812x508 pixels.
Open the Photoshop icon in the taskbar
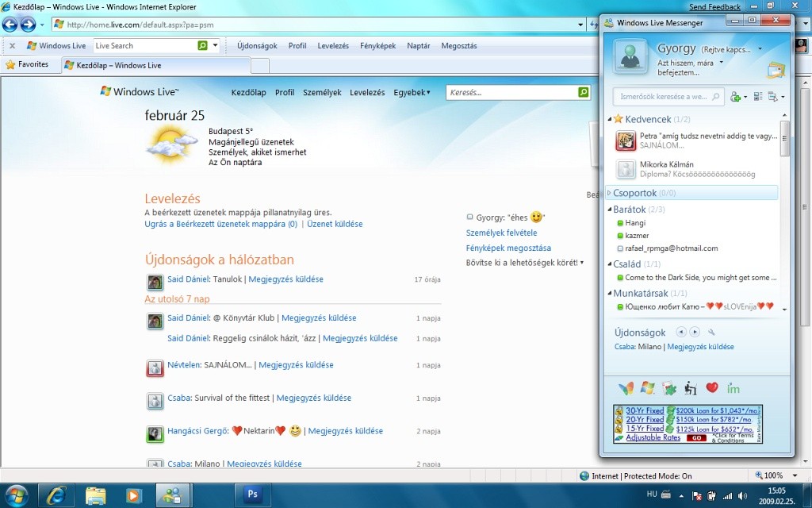click(252, 494)
